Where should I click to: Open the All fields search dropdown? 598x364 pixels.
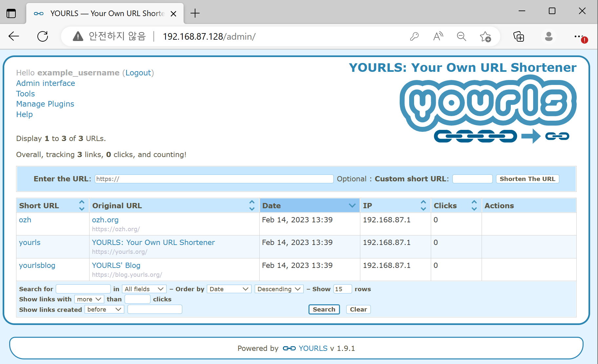pyautogui.click(x=144, y=289)
